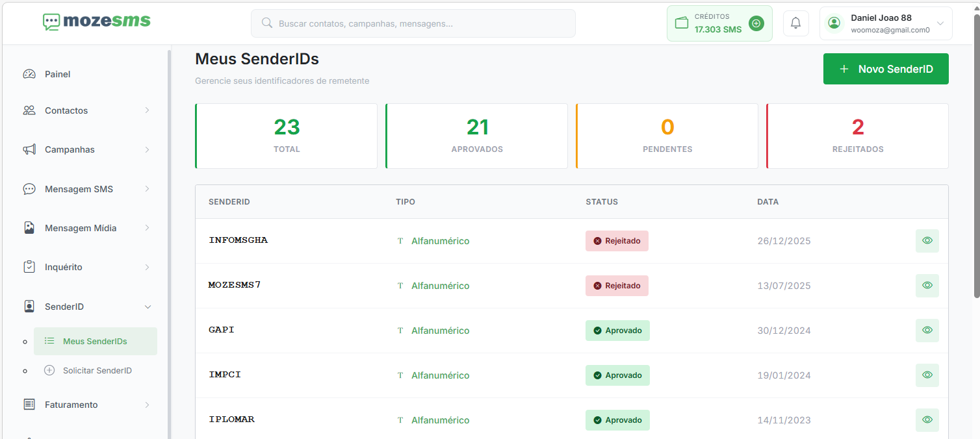Image resolution: width=980 pixels, height=439 pixels.
Task: Select Meus SenderIDs submenu item
Action: [x=95, y=342]
